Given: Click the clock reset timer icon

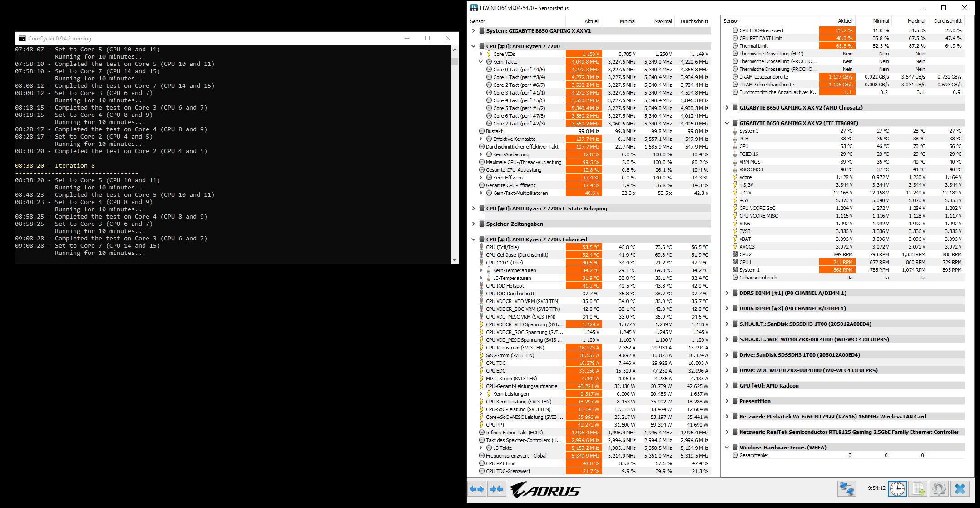Looking at the screenshot, I should 897,489.
